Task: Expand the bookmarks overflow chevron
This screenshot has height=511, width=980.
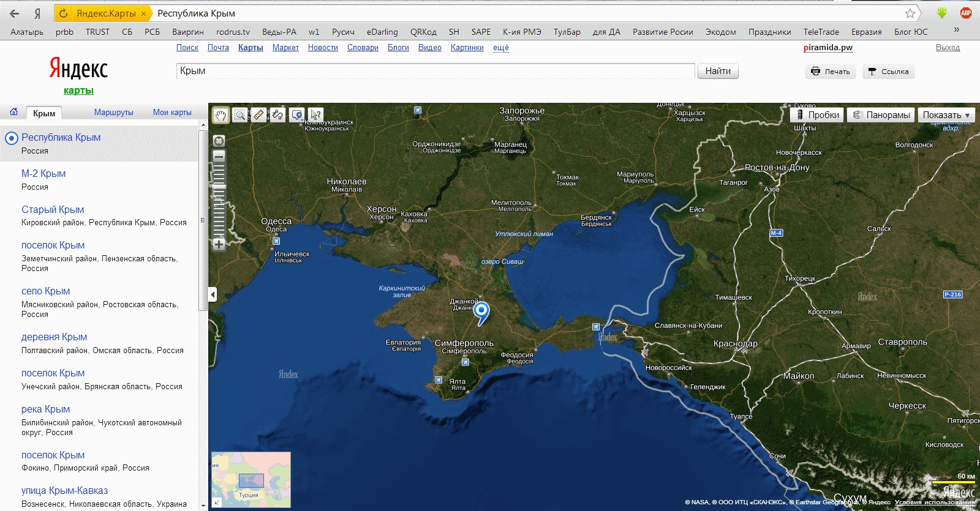Action: (x=957, y=30)
